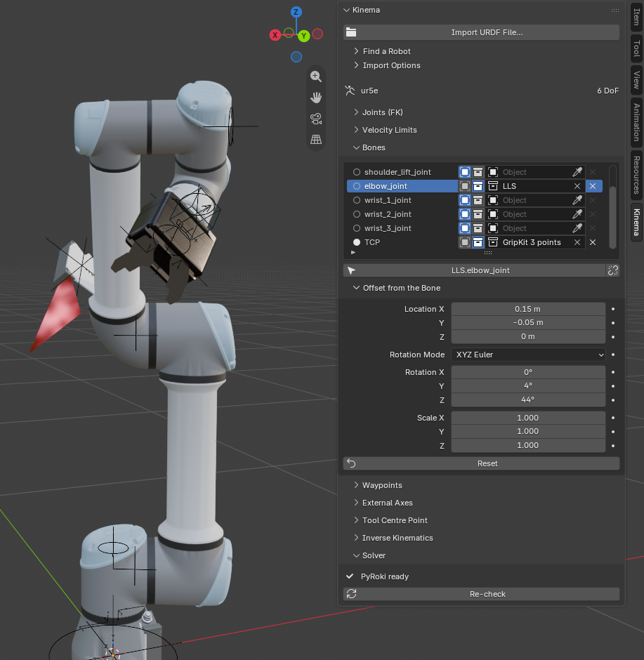This screenshot has height=660, width=644.
Task: Click panel drag grip dots beside Kinema header
Action: [615, 10]
